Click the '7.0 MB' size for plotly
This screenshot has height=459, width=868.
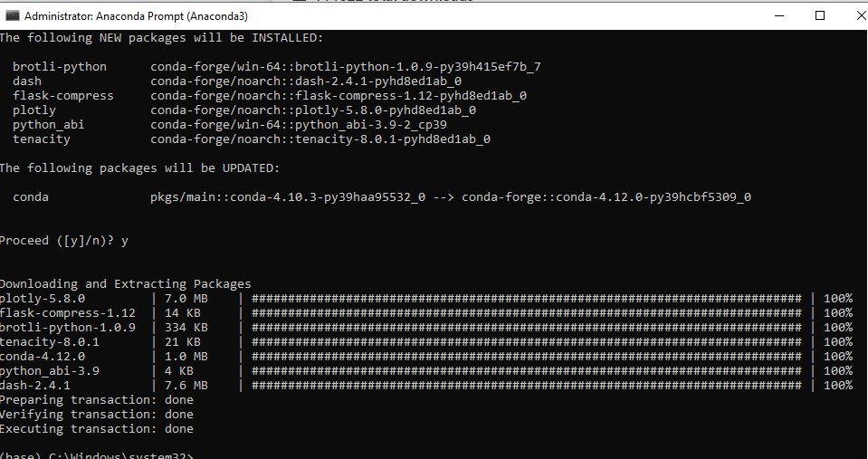(186, 299)
